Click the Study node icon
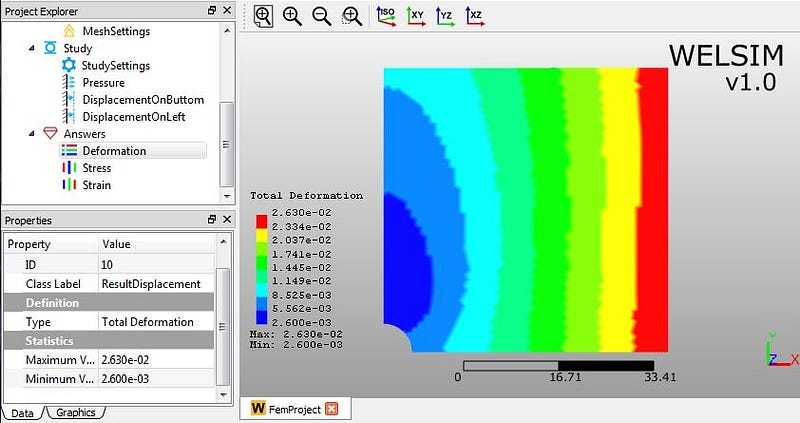Viewport: 800px width, 423px height. [50, 48]
